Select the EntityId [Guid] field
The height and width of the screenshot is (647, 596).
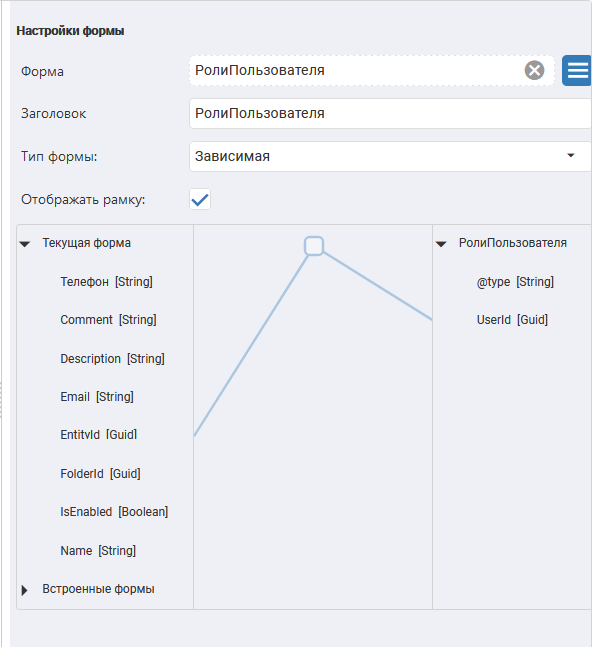[x=99, y=434]
